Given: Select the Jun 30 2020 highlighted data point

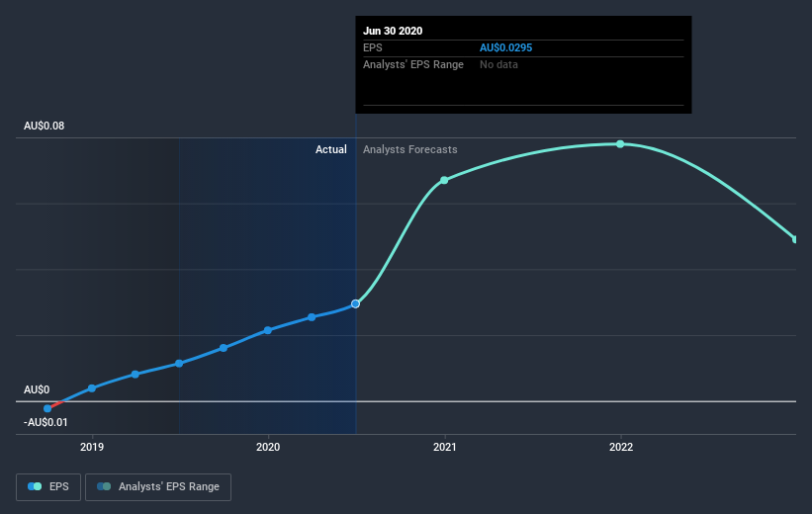Looking at the screenshot, I should 355,303.
